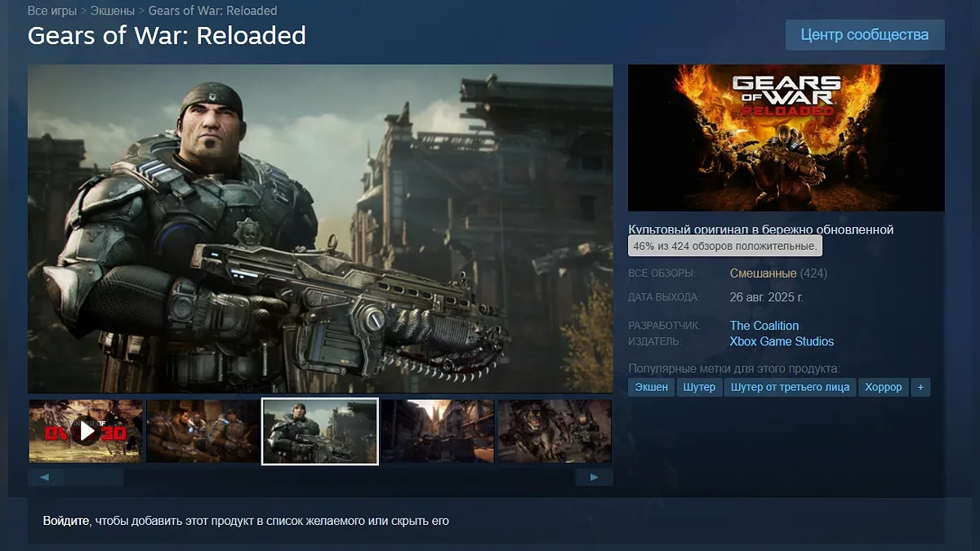980x551 pixels.
Task: Play the trailer video thumbnail
Action: click(x=86, y=431)
